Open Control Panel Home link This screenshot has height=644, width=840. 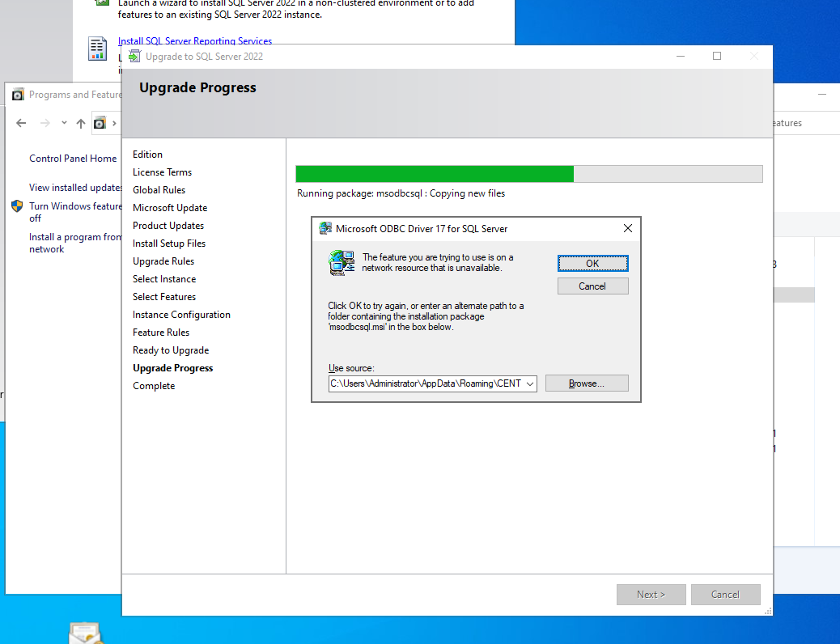coord(73,158)
